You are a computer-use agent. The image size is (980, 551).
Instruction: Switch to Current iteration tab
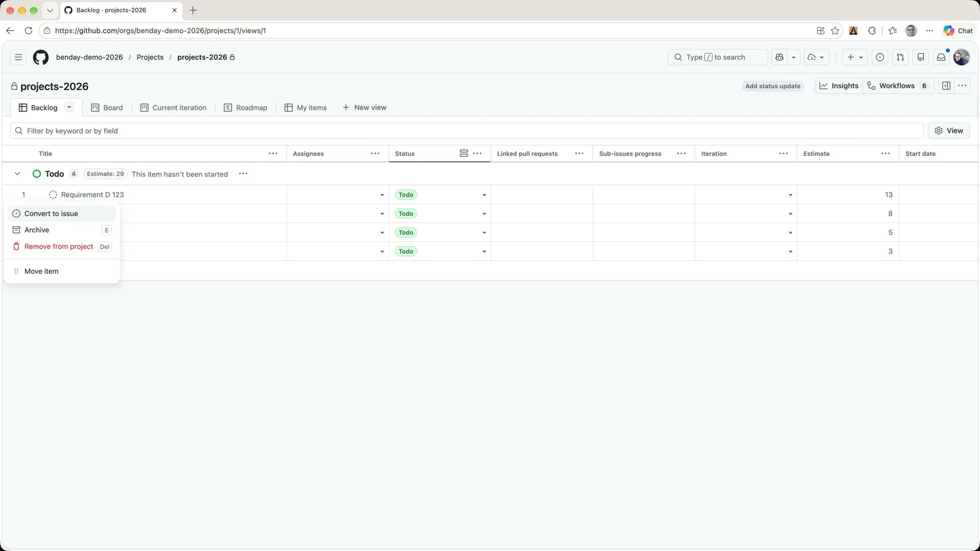[x=173, y=107]
